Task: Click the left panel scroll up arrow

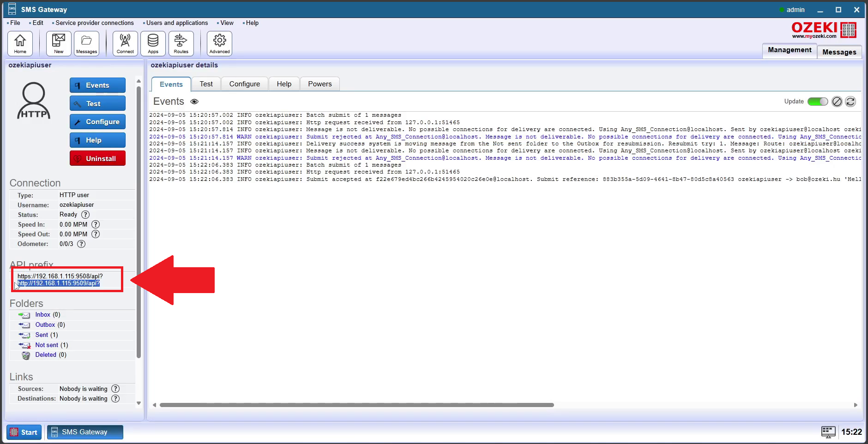Action: pos(139,81)
